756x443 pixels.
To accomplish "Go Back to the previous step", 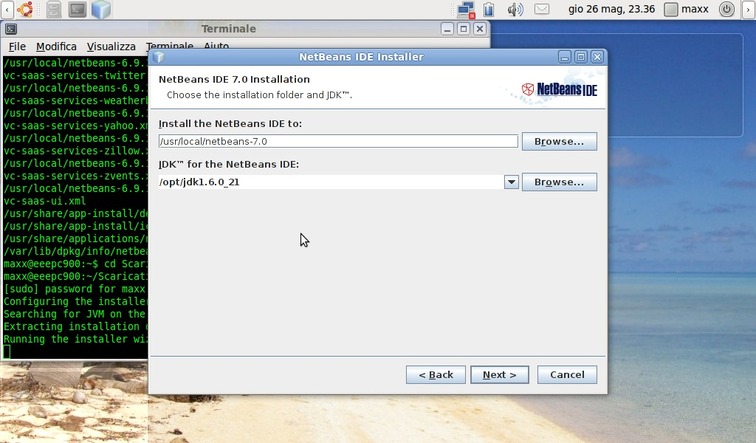I will (435, 375).
